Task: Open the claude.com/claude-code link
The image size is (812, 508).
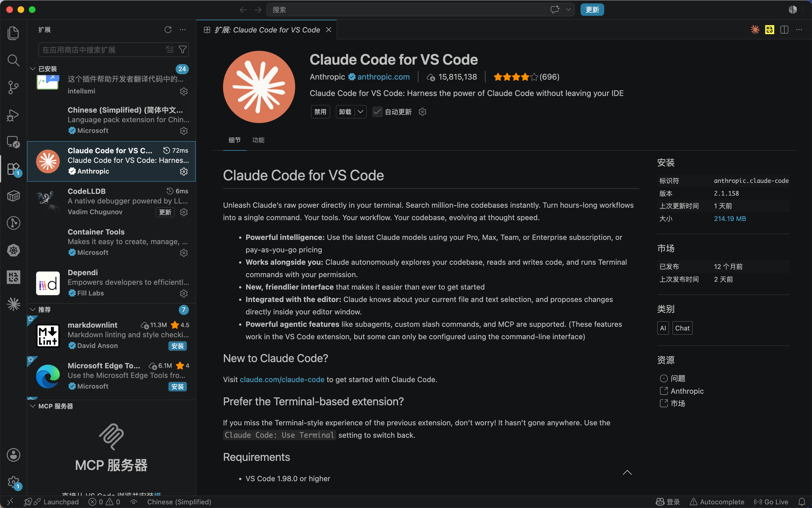Action: point(282,379)
